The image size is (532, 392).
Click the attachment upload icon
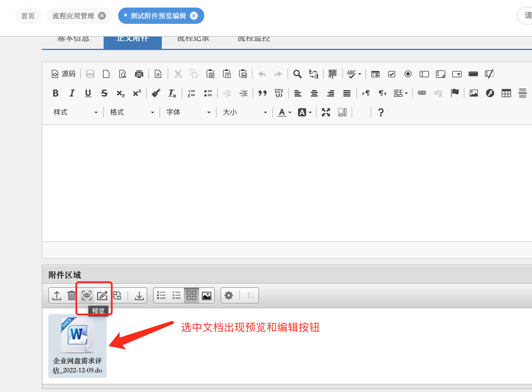click(57, 295)
